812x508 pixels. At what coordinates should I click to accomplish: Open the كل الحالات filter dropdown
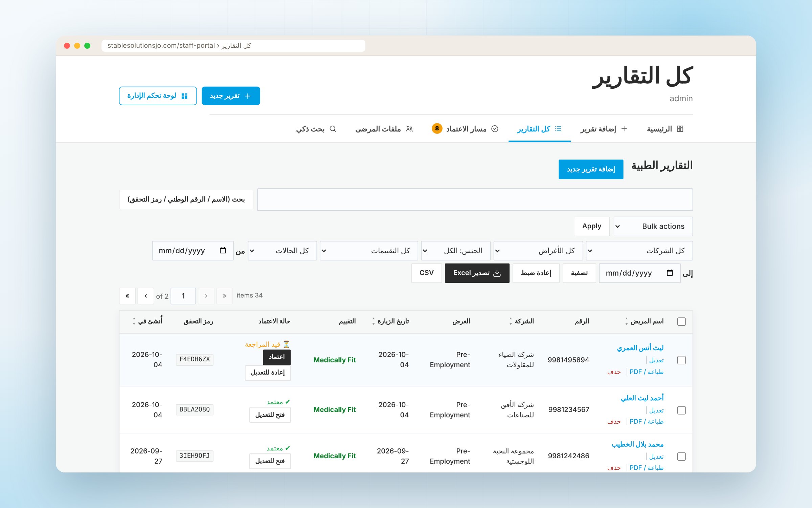[282, 251]
